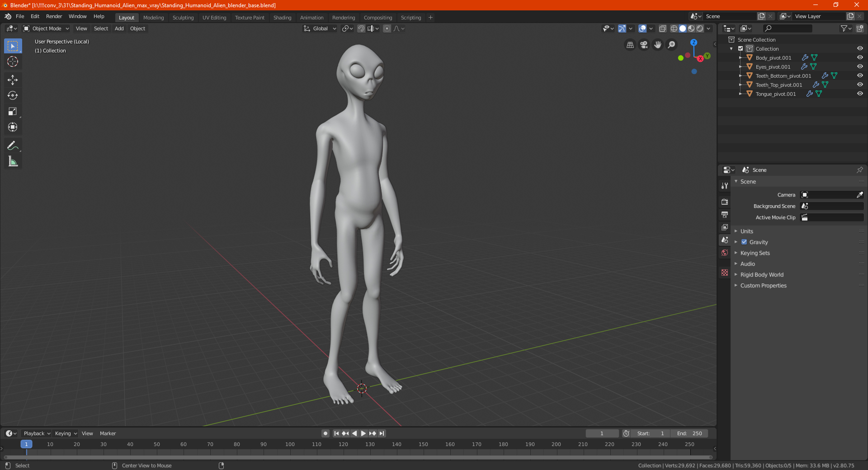
Task: Toggle proportional editing
Action: (x=387, y=28)
